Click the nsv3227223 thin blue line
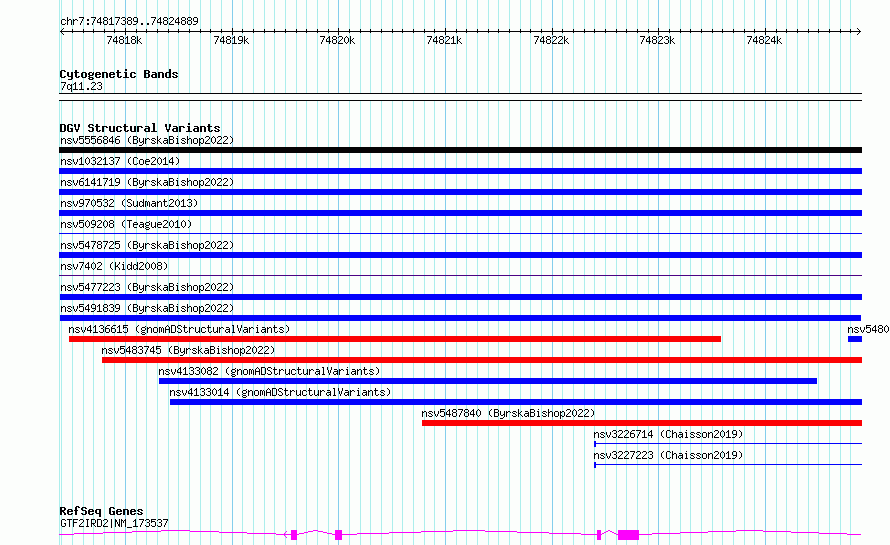Image resolution: width=890 pixels, height=545 pixels. 728,464
